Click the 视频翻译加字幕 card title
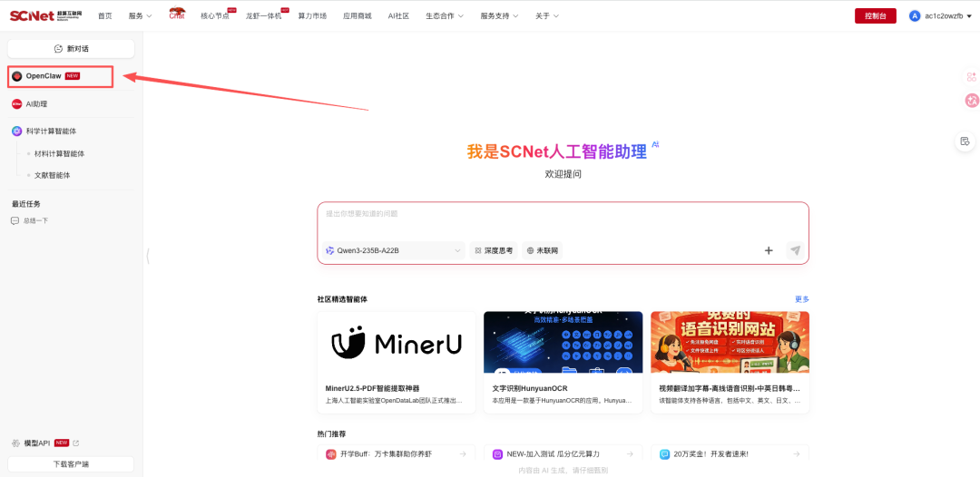 coord(730,388)
